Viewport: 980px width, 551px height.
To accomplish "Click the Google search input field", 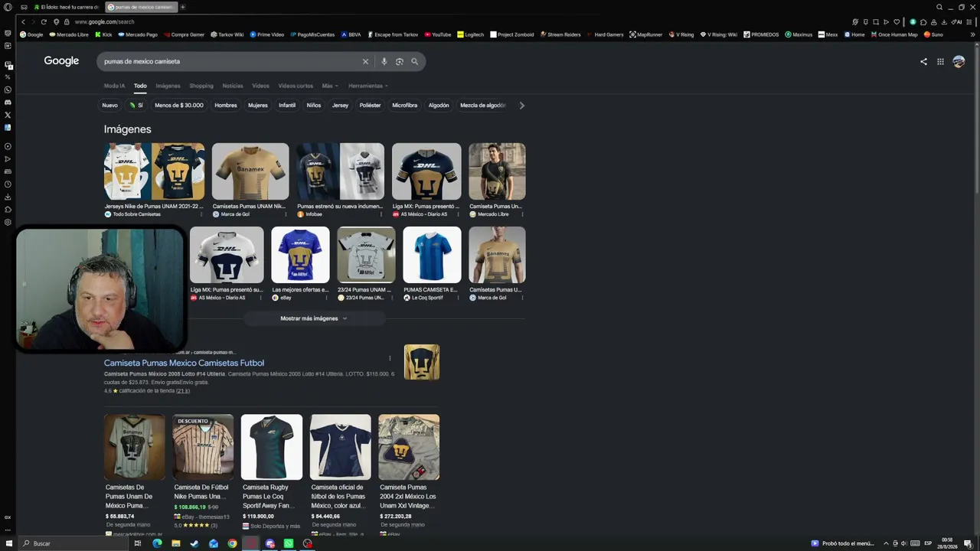I will [230, 61].
